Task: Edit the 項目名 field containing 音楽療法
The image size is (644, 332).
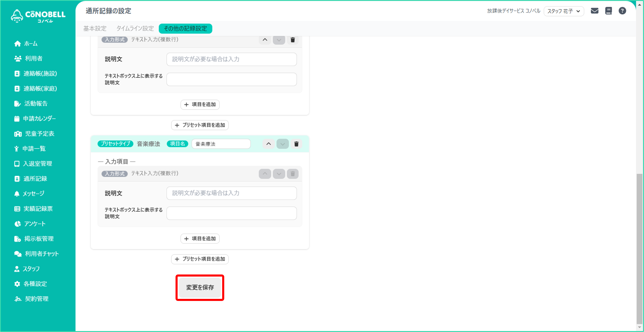Action: coord(221,144)
